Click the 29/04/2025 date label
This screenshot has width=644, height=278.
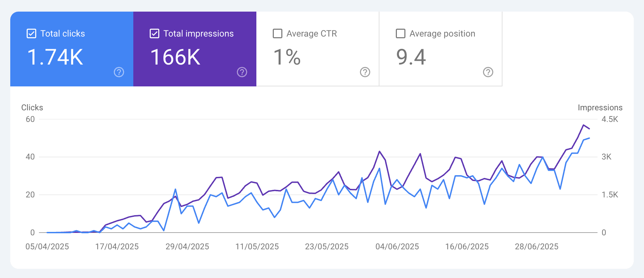(187, 247)
